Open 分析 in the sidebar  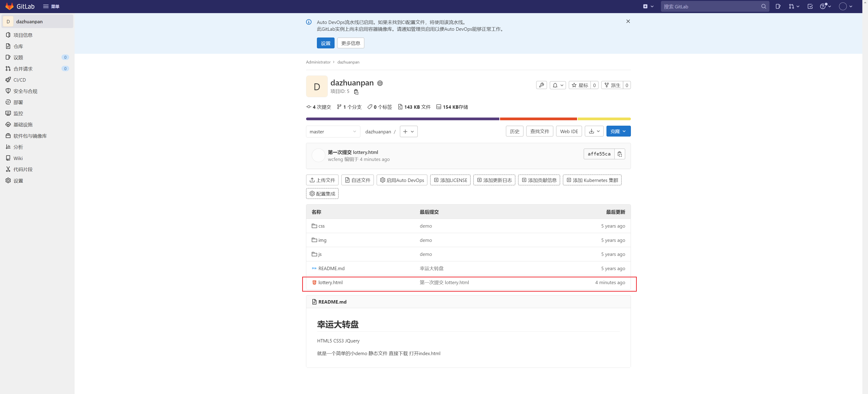click(x=37, y=147)
